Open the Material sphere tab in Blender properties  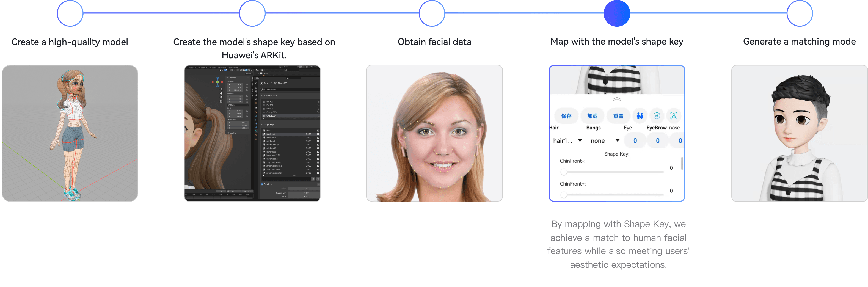click(x=257, y=135)
